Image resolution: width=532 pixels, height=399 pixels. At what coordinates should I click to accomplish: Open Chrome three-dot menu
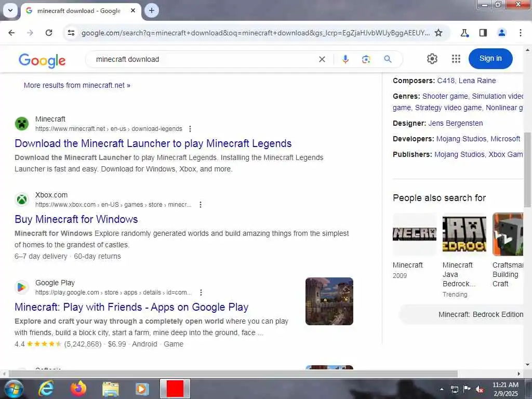click(520, 33)
